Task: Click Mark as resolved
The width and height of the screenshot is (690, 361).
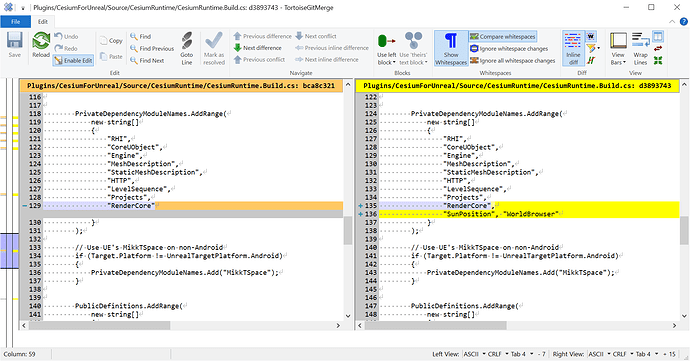Action: click(x=214, y=48)
